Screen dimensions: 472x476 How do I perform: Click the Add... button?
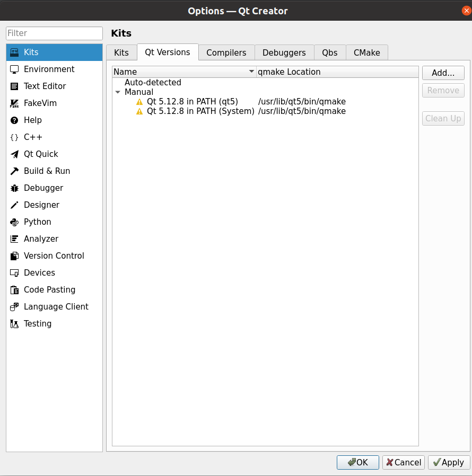443,73
